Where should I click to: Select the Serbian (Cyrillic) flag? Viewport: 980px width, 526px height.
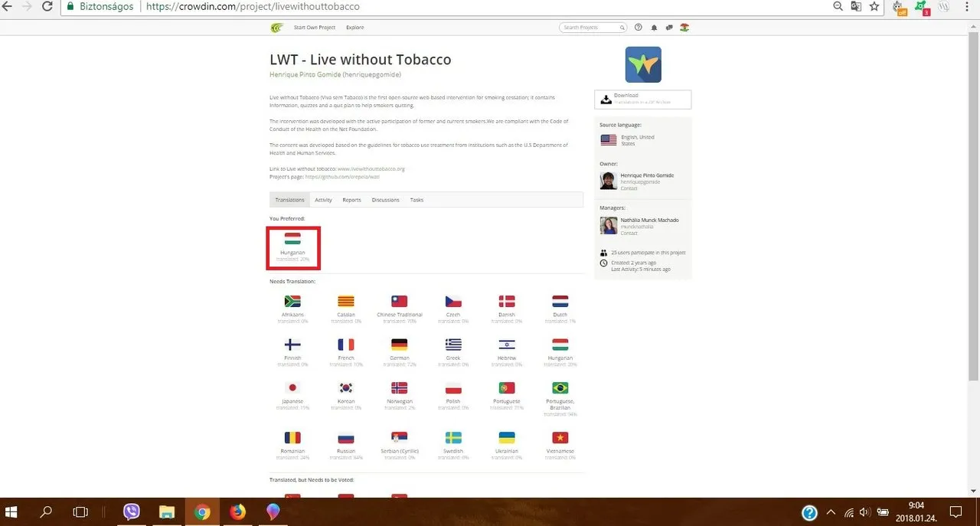(x=400, y=438)
